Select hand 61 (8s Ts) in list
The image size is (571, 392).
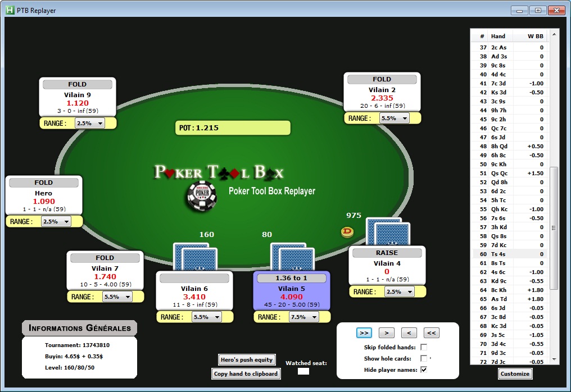510,263
